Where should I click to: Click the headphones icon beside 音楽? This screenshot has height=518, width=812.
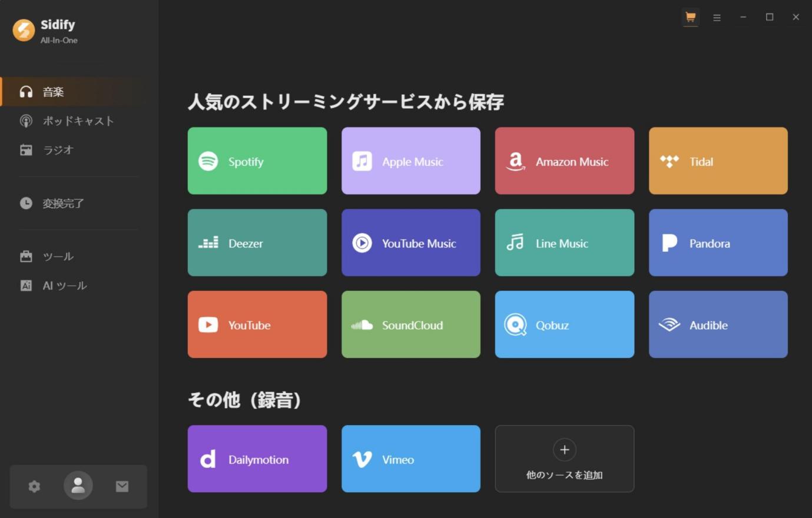26,92
